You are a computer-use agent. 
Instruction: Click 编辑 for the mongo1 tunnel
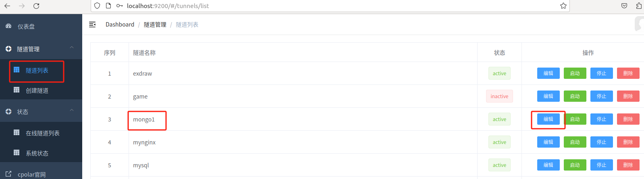548,119
